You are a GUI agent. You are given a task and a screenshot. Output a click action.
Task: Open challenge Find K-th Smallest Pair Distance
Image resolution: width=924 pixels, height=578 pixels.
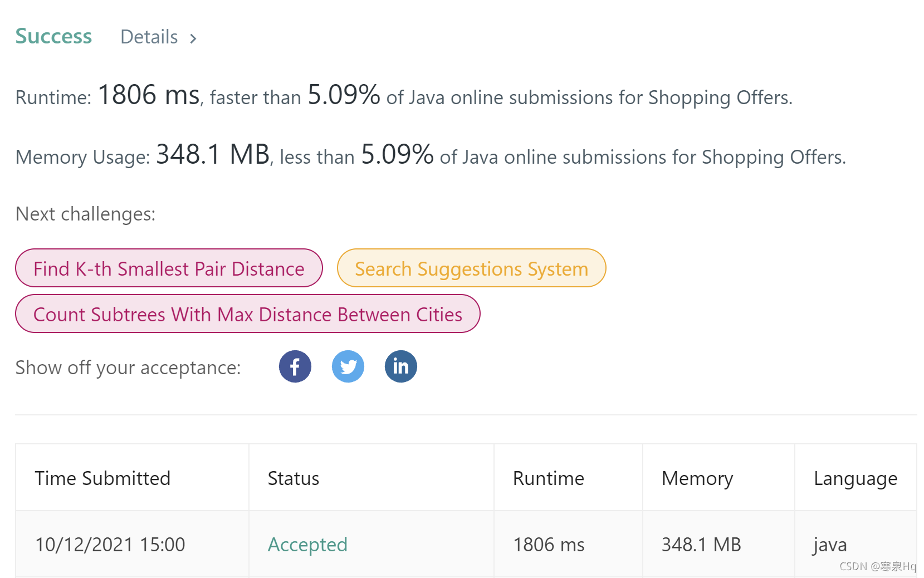(169, 268)
